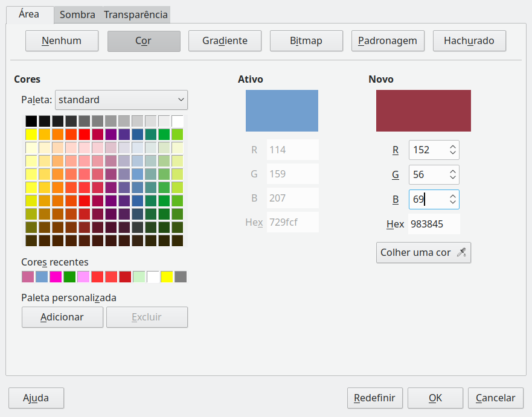Choose the Bitmap fill type
Screen dimensions: 532x417
pyautogui.click(x=306, y=41)
